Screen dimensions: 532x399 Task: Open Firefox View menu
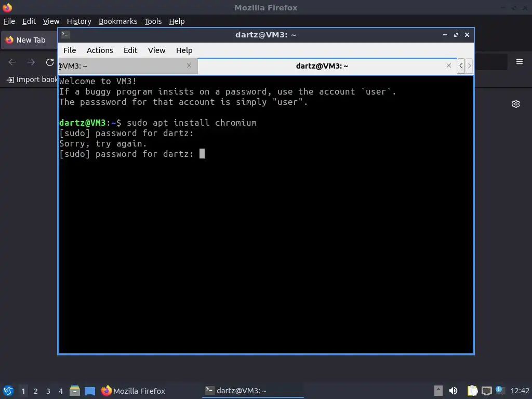[x=51, y=21]
